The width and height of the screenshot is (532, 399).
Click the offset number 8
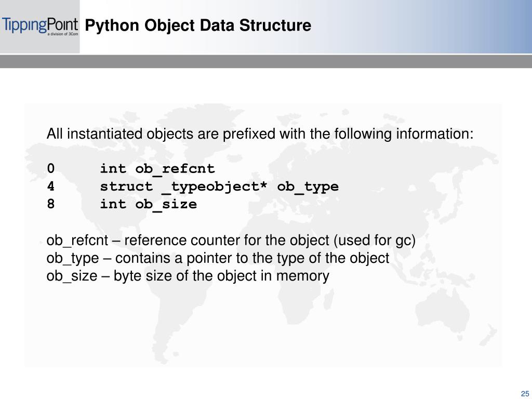[x=50, y=204]
